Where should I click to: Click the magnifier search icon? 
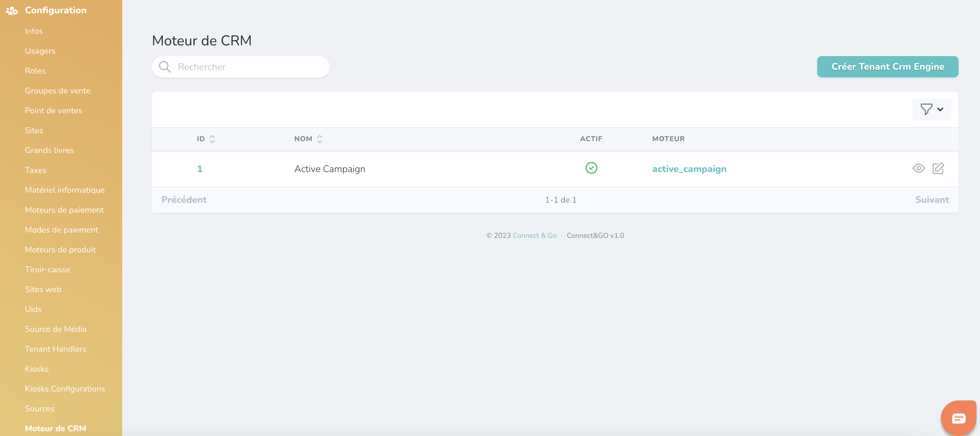click(165, 67)
